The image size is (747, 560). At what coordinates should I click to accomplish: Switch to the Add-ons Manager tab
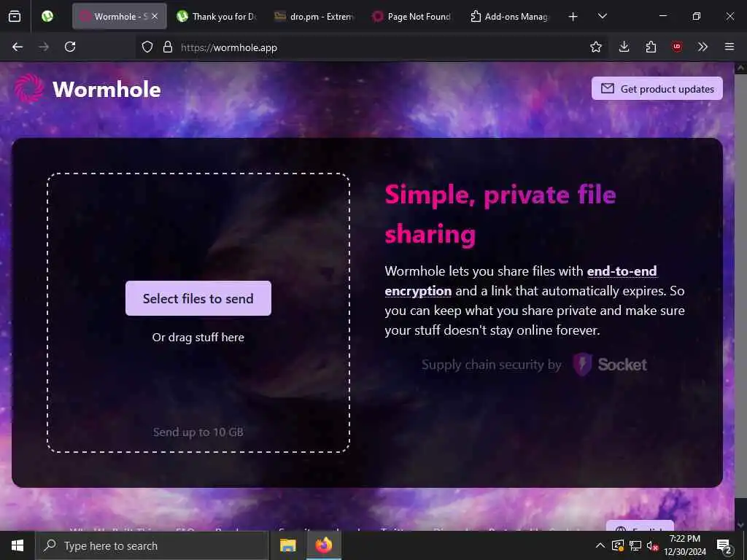coord(510,17)
